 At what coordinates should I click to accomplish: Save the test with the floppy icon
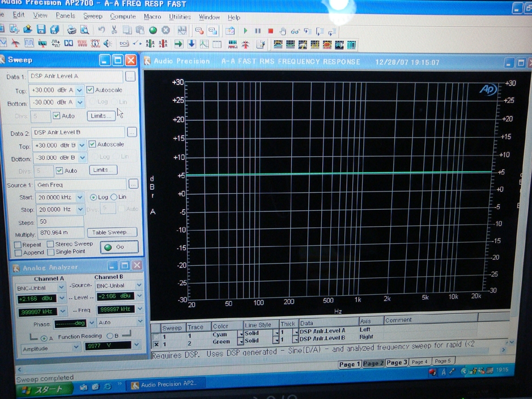coord(41,29)
